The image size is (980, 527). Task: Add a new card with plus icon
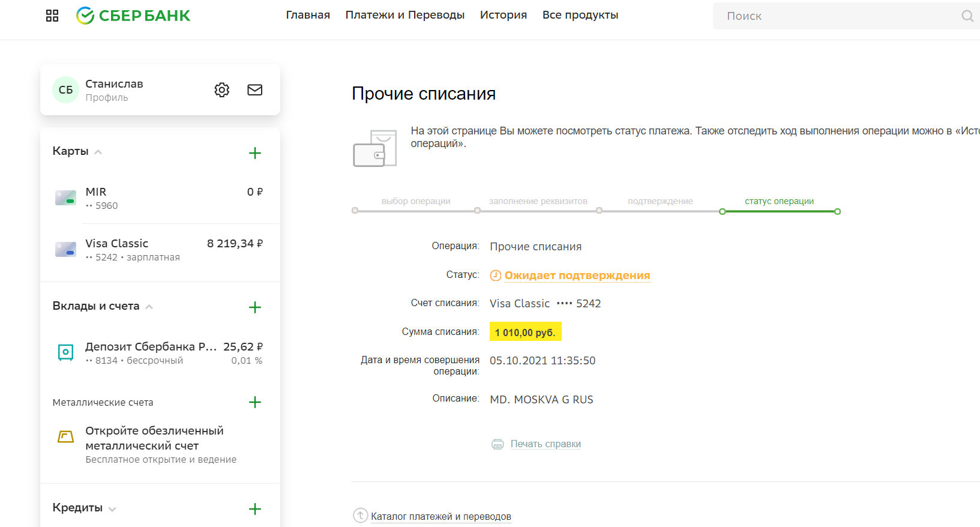coord(255,153)
